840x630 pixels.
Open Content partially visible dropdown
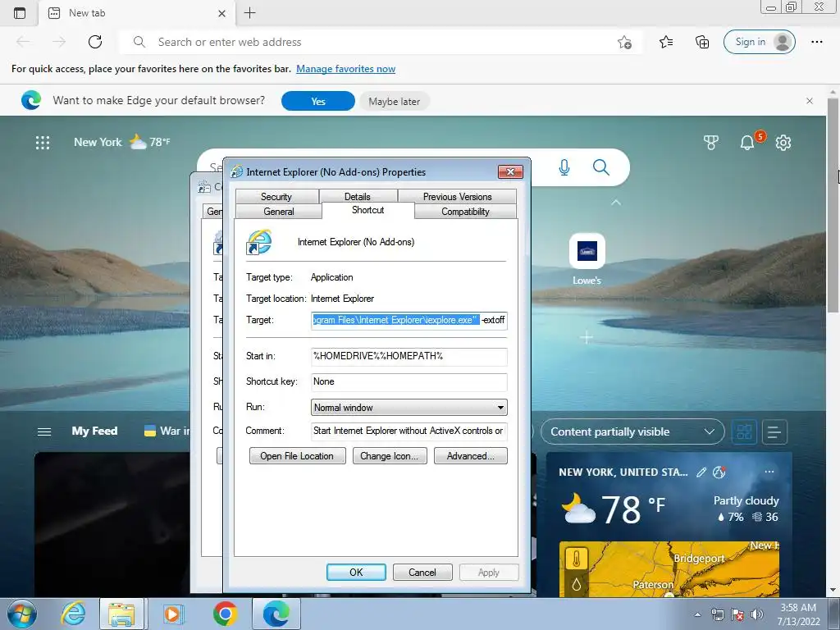[632, 431]
